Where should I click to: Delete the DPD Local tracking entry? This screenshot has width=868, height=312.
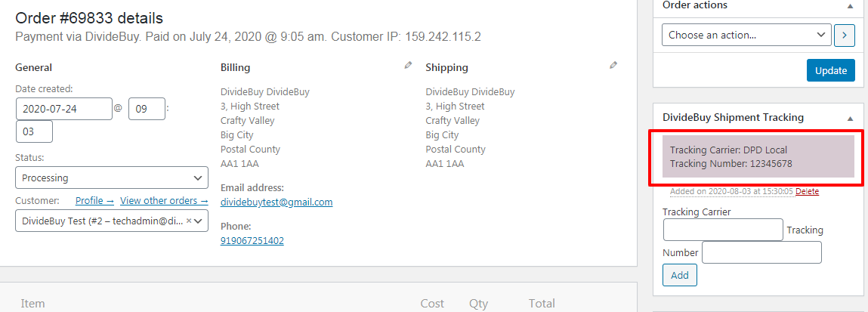pos(807,192)
